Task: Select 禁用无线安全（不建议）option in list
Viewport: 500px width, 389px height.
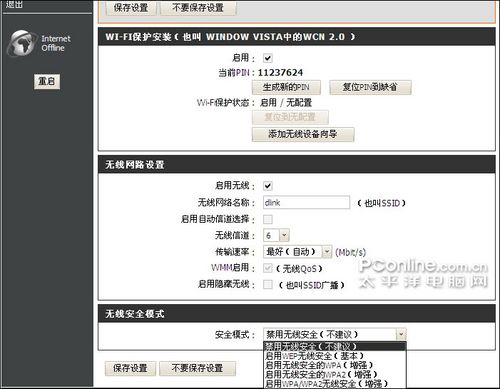Action: pyautogui.click(x=335, y=346)
